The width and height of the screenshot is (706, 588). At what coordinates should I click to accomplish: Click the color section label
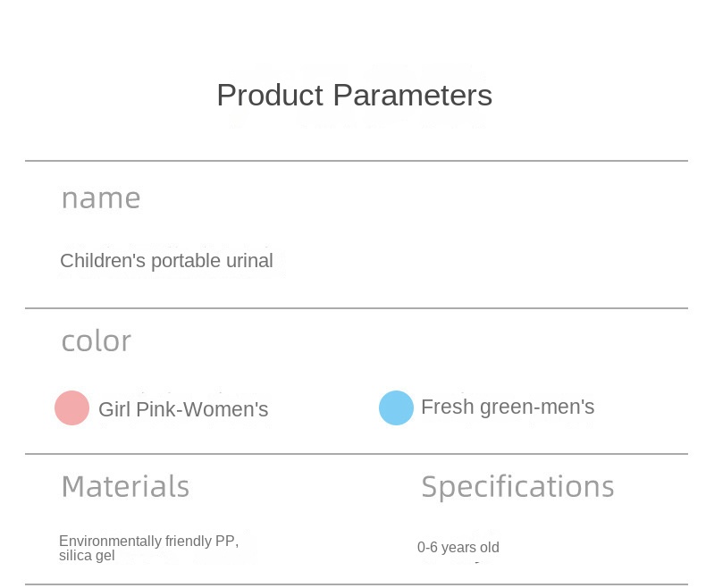[x=96, y=340]
